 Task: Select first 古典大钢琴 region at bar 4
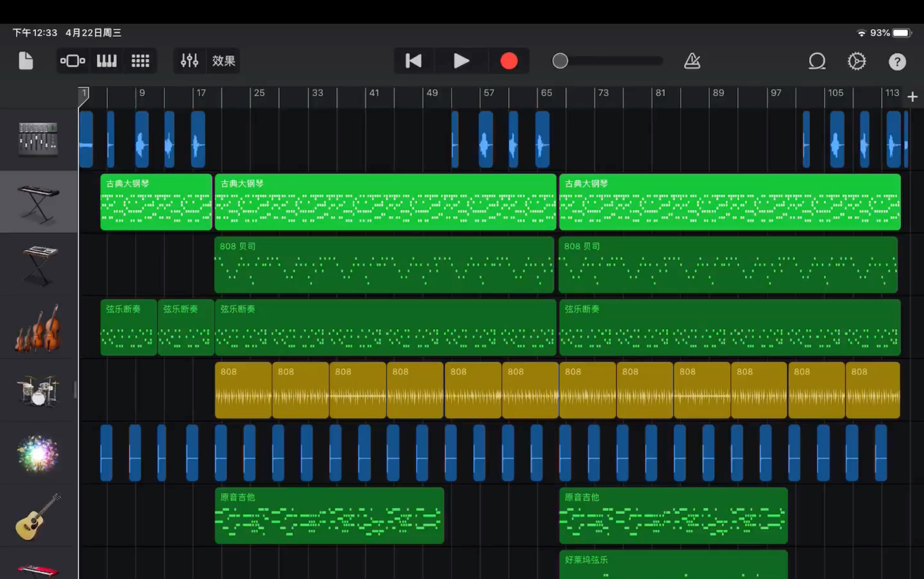tap(156, 202)
